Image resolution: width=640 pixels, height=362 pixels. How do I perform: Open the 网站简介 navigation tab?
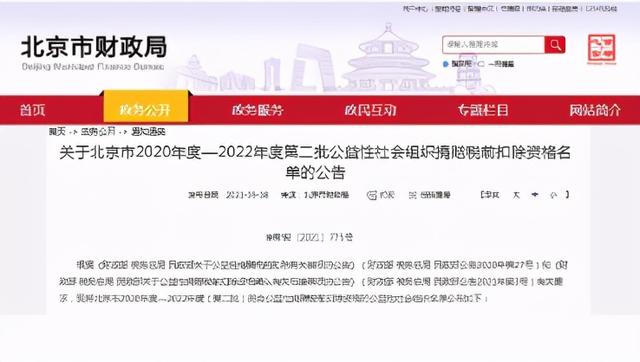tap(595, 110)
